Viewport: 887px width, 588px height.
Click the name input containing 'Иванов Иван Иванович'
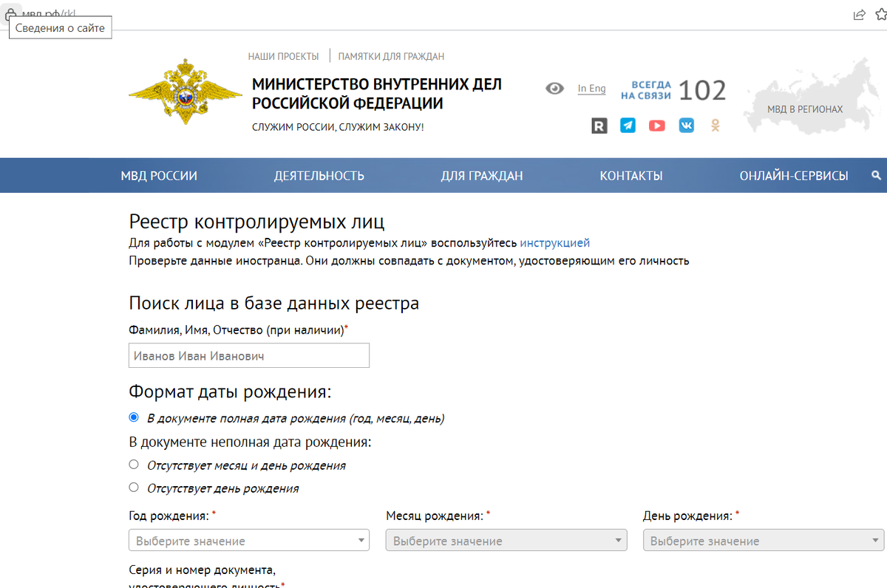pos(248,355)
